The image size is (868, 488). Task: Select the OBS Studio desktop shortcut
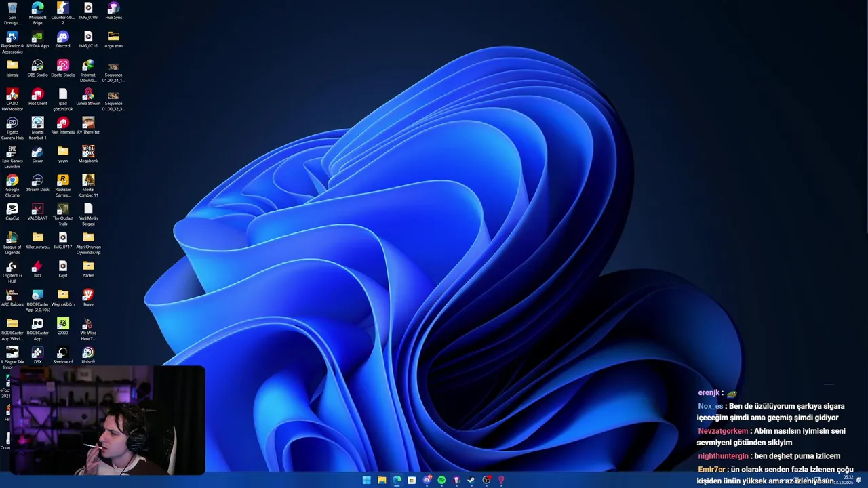point(37,68)
